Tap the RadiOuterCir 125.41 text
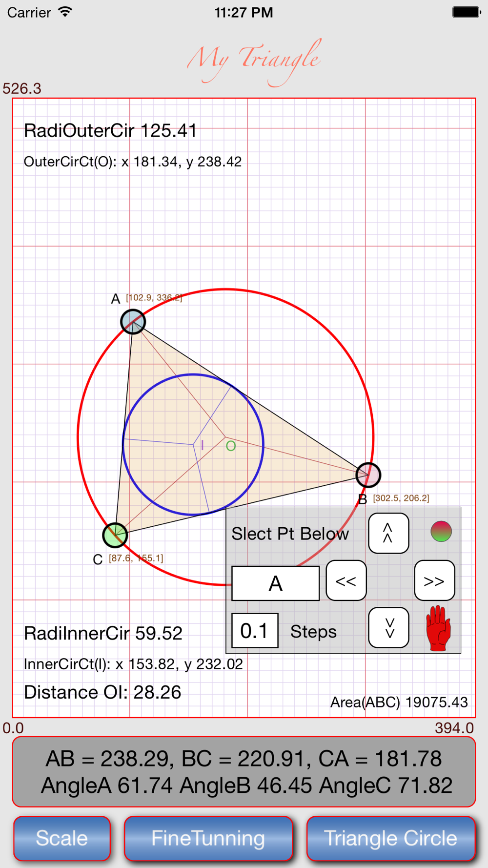 [110, 131]
